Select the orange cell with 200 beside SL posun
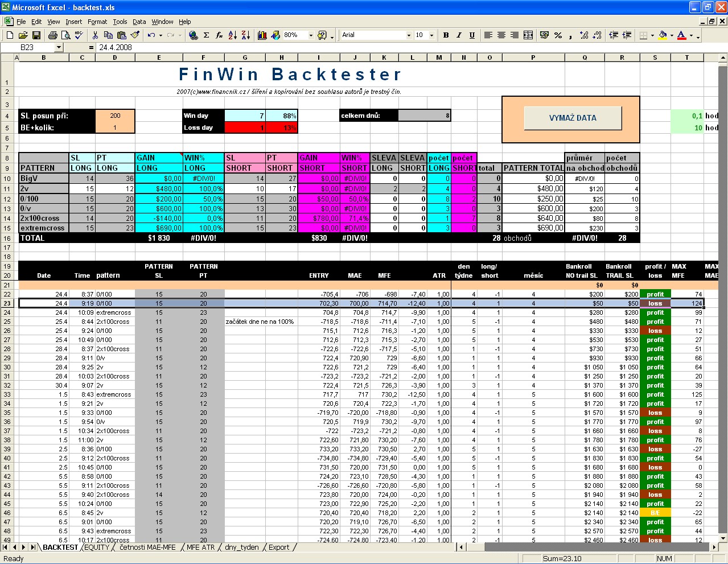Viewport: 728px width, 564px height. coord(115,116)
